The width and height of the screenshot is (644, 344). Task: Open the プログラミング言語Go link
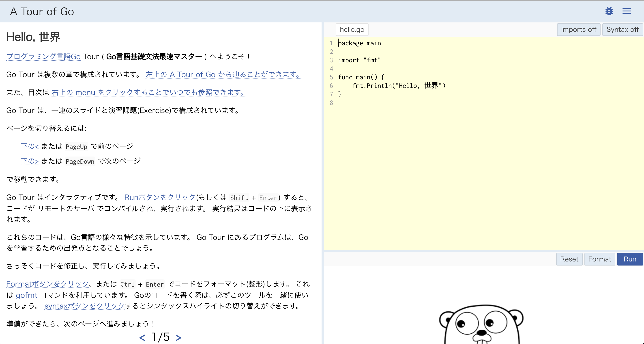click(x=43, y=57)
